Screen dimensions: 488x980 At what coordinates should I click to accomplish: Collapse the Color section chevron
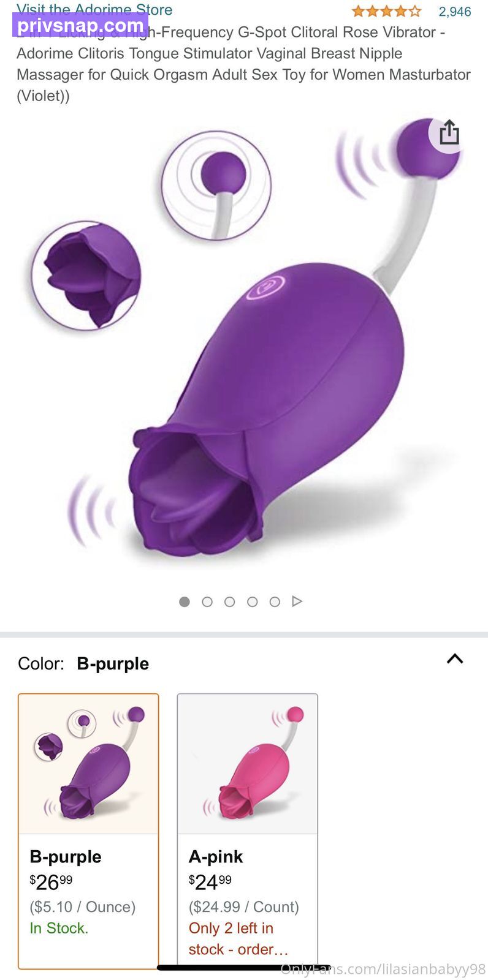(x=455, y=659)
